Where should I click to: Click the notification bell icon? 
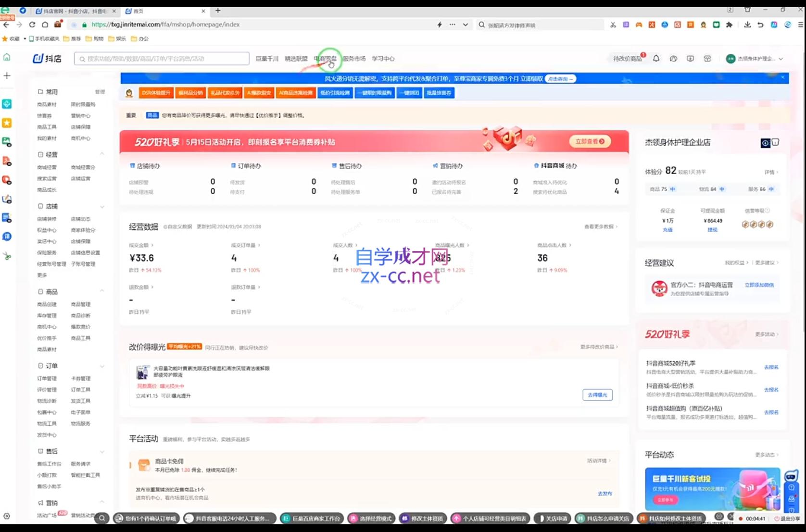pos(656,59)
